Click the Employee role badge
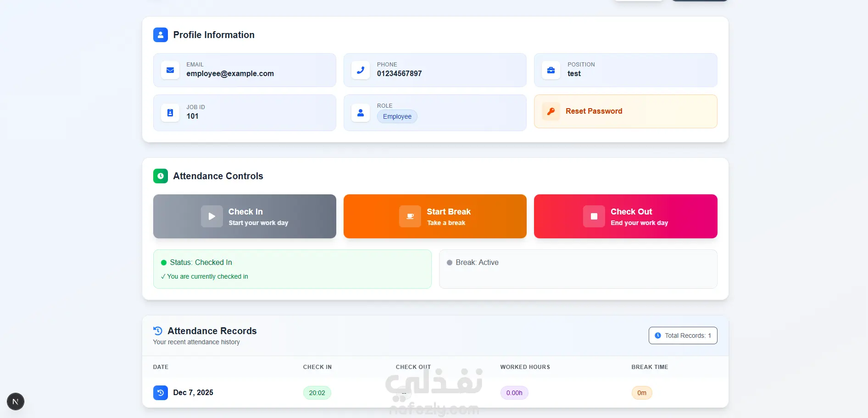 (397, 116)
